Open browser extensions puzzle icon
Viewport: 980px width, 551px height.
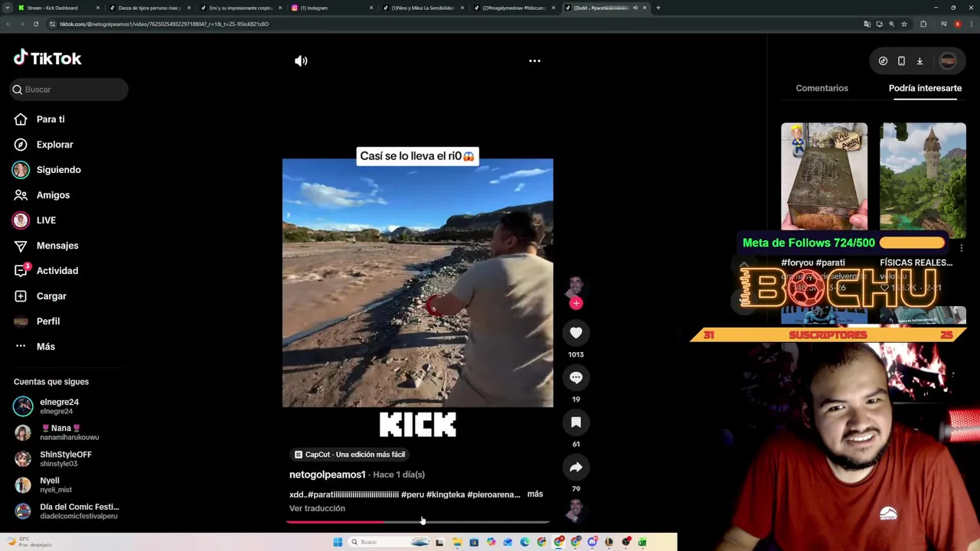pyautogui.click(x=923, y=24)
